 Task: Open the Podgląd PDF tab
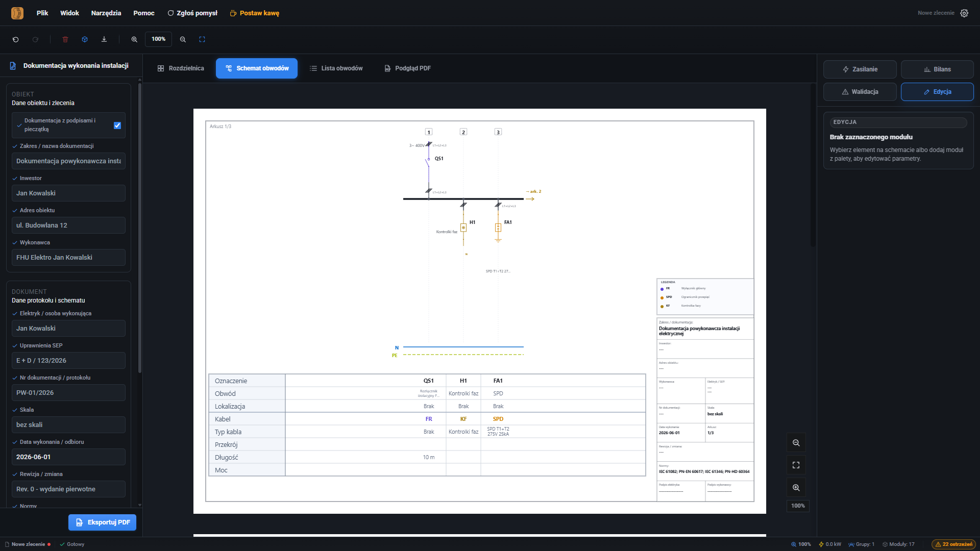pos(408,68)
